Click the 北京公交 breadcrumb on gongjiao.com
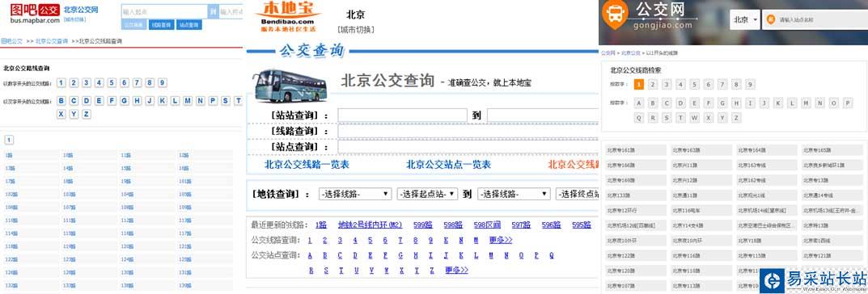This screenshot has height=294, width=868. click(630, 52)
